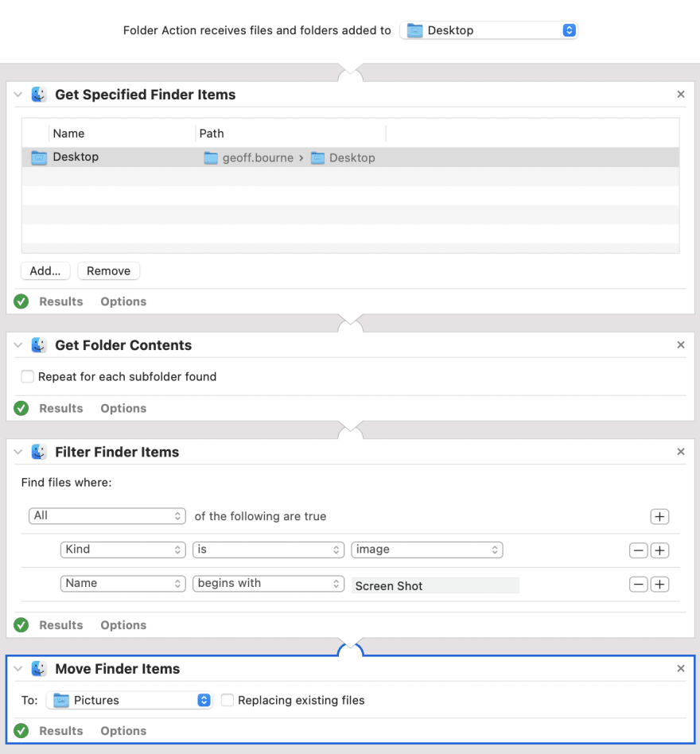Screen dimensions: 700x754
Task: Click the Add... button
Action: coord(45,270)
